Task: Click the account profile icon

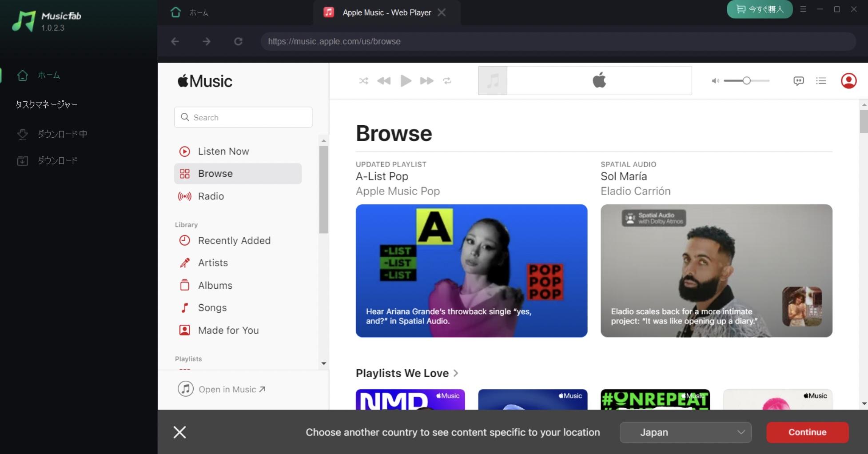Action: [x=848, y=81]
